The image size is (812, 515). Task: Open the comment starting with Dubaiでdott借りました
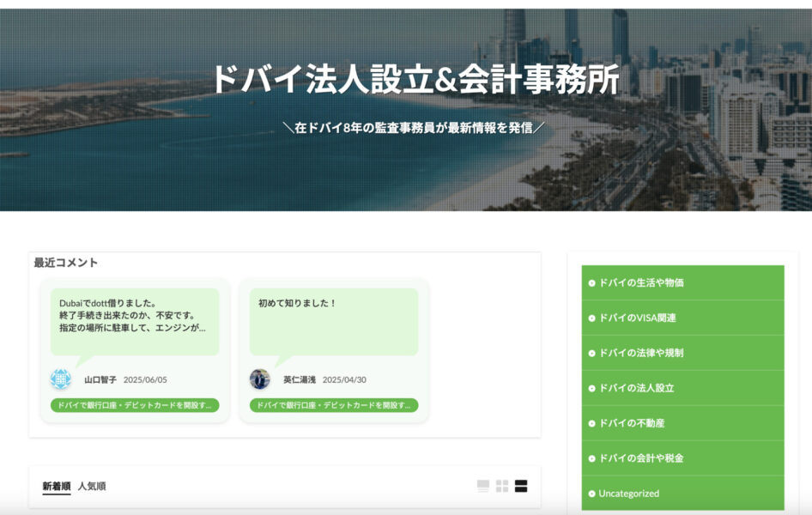[x=135, y=321]
